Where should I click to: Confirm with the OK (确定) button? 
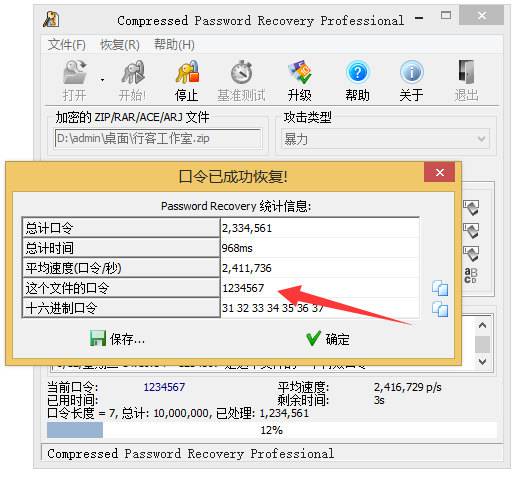point(327,339)
